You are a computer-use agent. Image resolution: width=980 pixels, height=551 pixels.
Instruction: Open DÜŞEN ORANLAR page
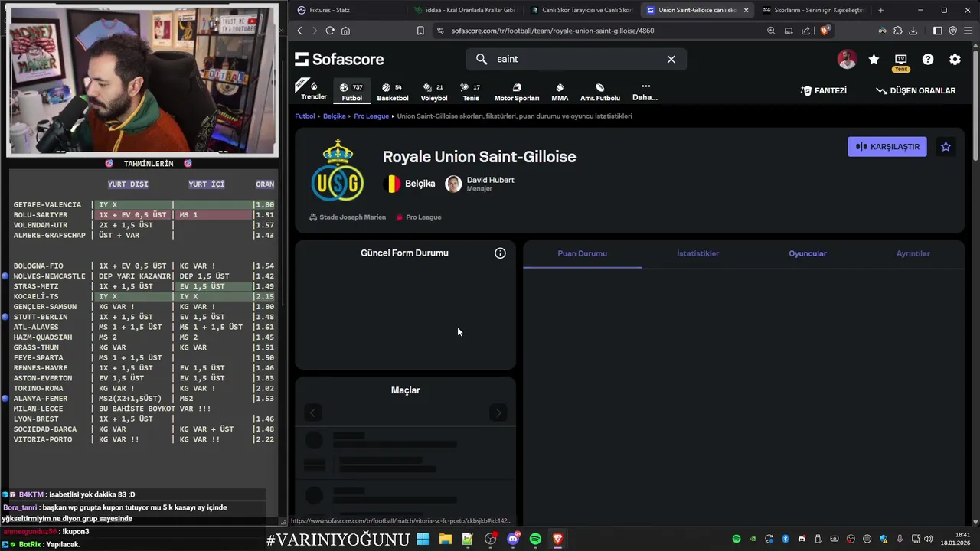916,90
